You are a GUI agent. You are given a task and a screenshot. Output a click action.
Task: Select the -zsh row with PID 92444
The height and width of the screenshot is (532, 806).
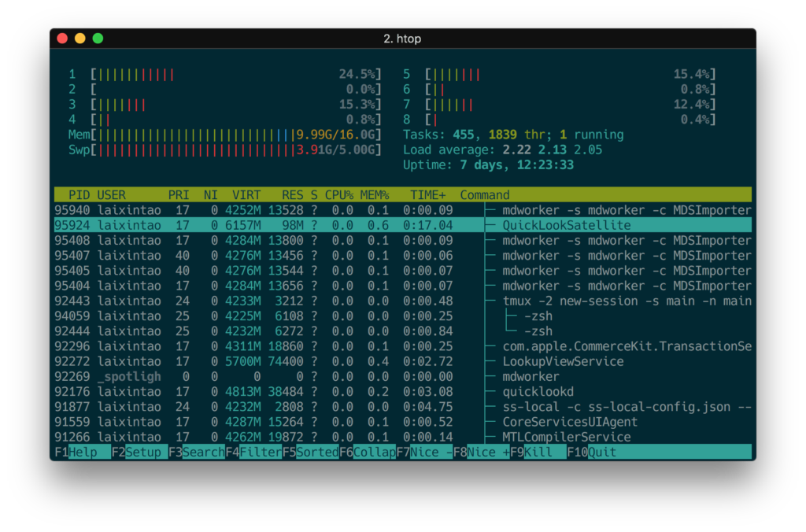[x=403, y=331]
